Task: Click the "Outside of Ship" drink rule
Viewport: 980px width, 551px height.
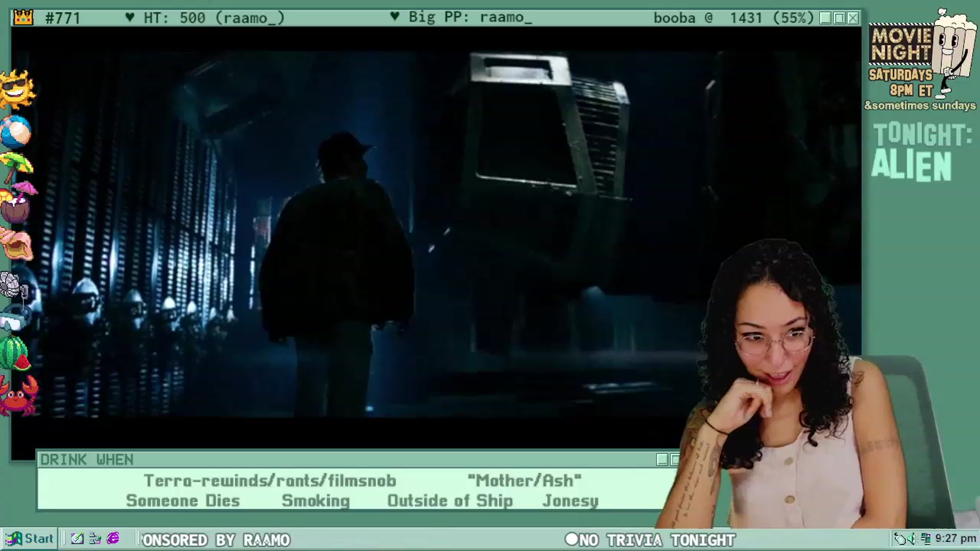Action: pyautogui.click(x=450, y=501)
